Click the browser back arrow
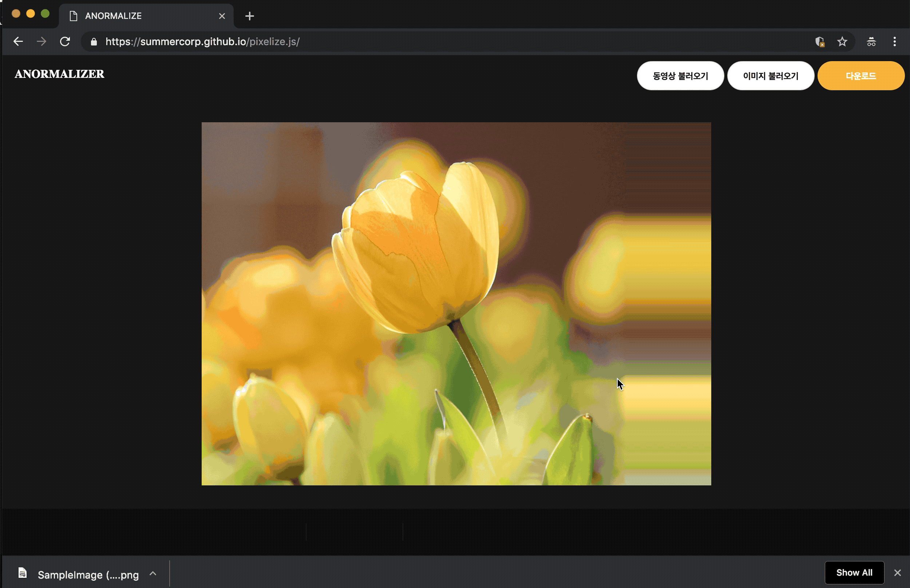910x588 pixels. click(x=18, y=41)
